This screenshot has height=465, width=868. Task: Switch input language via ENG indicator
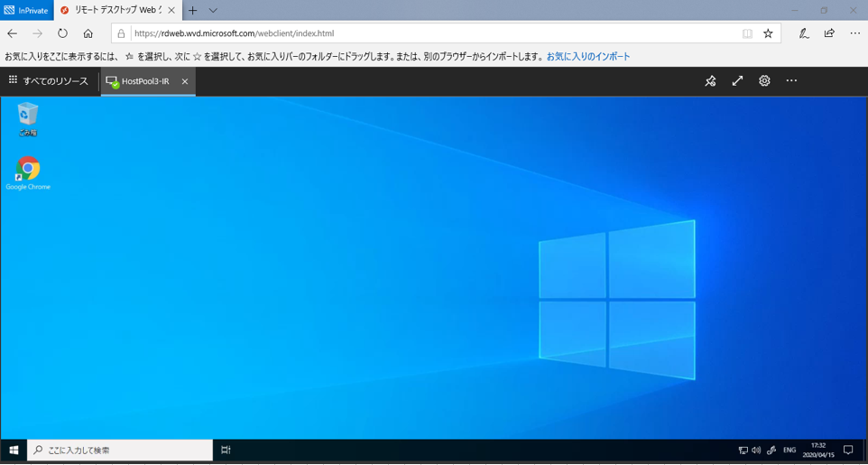790,450
